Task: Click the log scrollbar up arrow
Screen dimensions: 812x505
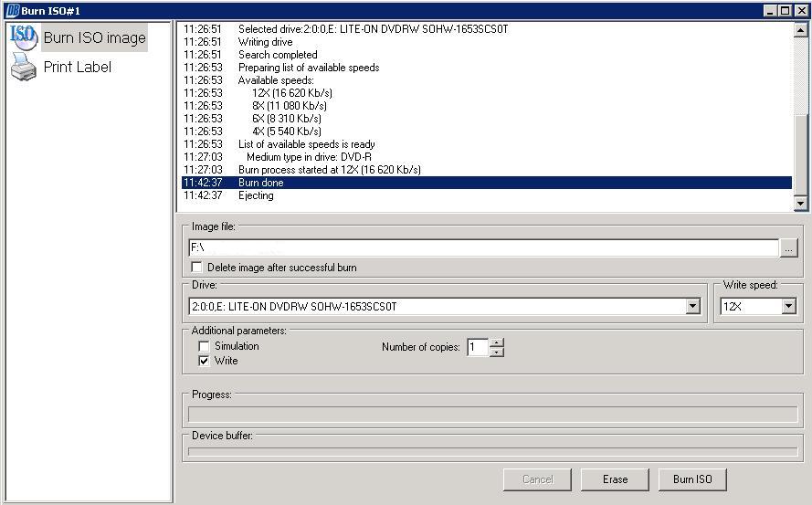Action: point(800,30)
